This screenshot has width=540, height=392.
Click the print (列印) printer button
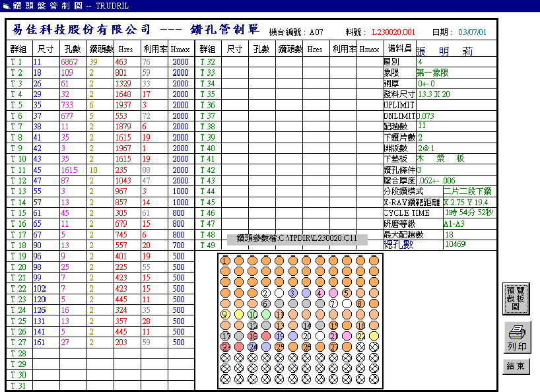point(517,338)
